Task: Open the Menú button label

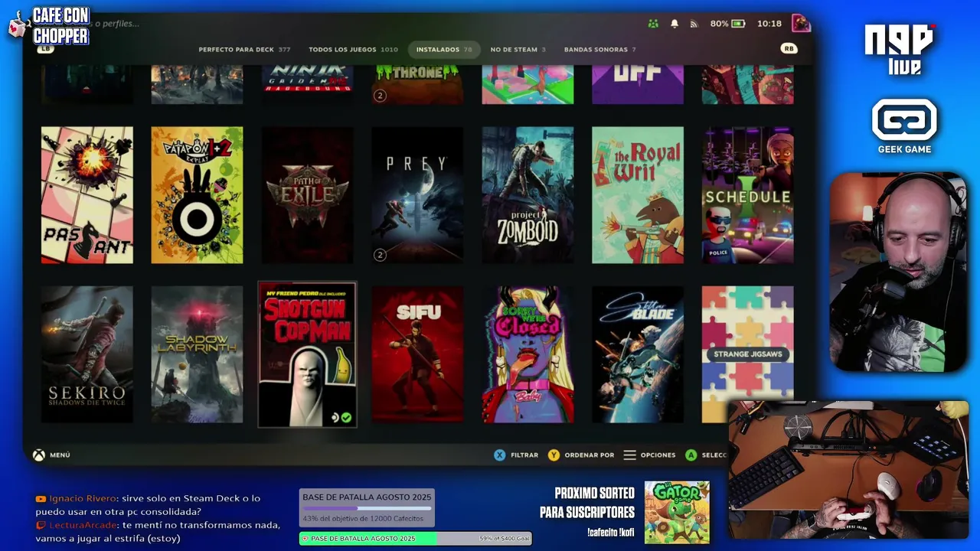Action: point(60,455)
